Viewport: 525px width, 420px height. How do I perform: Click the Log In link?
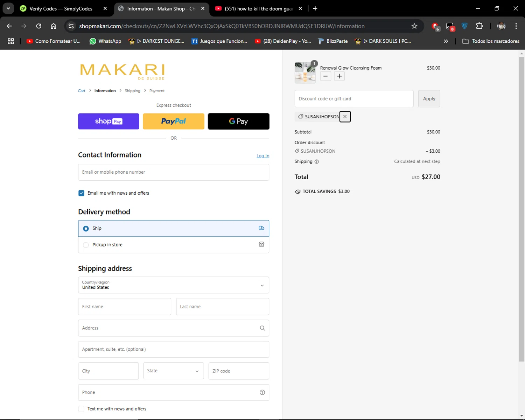click(263, 156)
